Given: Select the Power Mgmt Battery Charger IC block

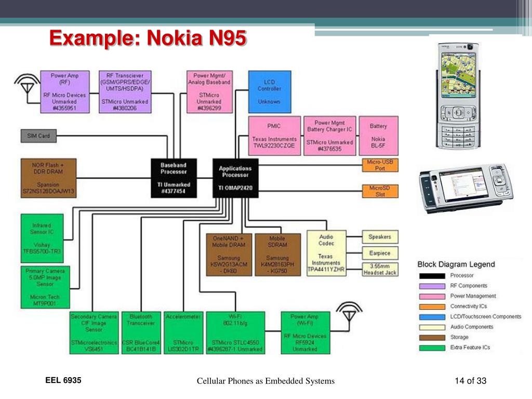Looking at the screenshot, I should pos(330,136).
